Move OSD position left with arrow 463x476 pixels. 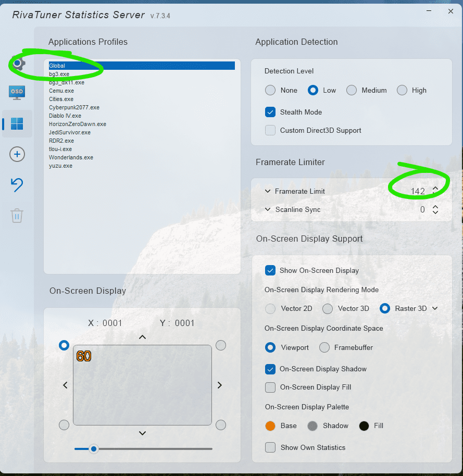(x=65, y=385)
